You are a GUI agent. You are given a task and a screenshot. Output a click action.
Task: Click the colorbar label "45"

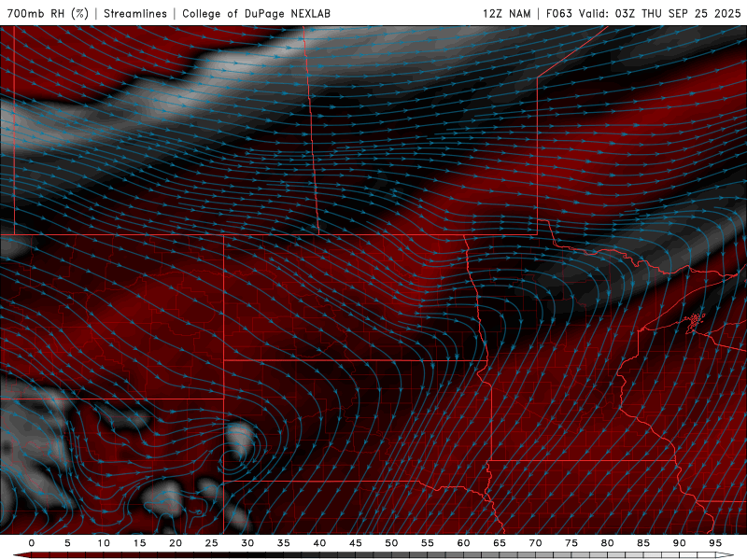(356, 543)
